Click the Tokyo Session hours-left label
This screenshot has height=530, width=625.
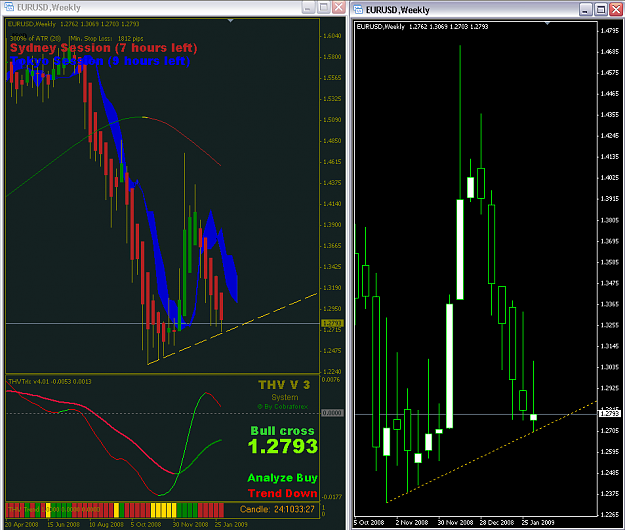click(x=100, y=61)
